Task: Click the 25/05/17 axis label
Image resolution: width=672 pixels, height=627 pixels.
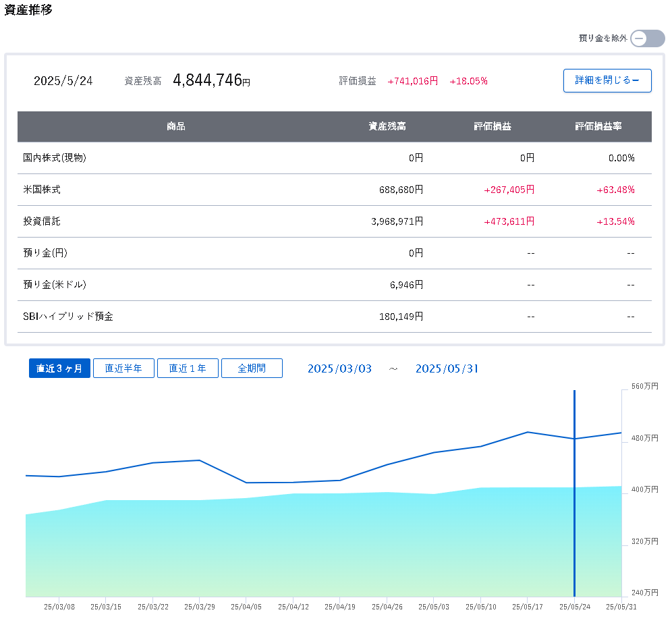Action: pos(528,607)
